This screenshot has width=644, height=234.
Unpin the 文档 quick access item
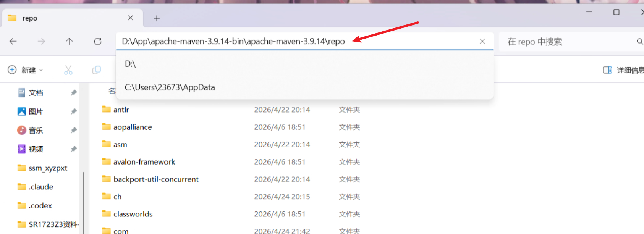74,93
